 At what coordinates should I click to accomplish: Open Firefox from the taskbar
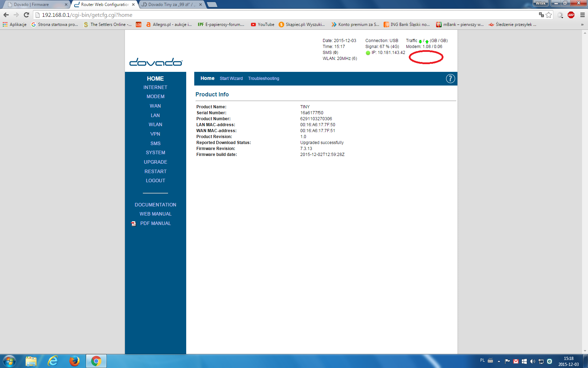74,361
